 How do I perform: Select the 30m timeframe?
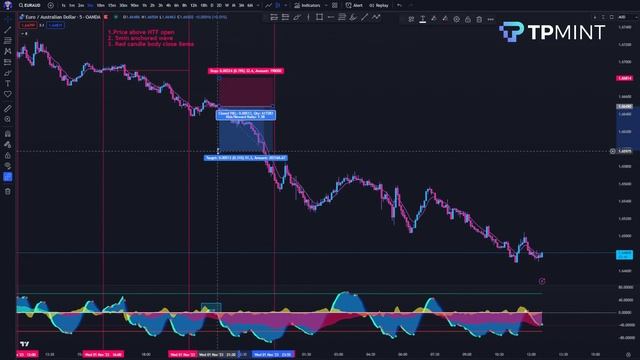(x=123, y=5)
